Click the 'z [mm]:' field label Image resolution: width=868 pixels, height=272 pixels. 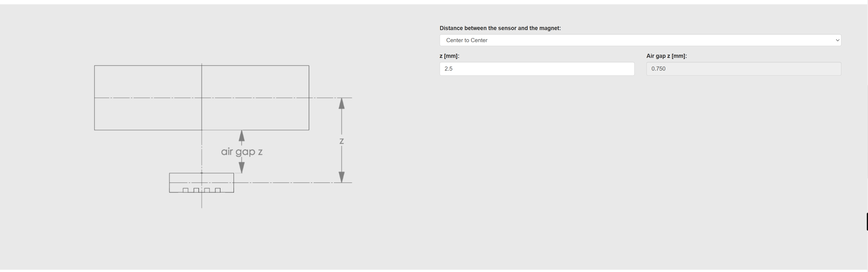pos(449,56)
